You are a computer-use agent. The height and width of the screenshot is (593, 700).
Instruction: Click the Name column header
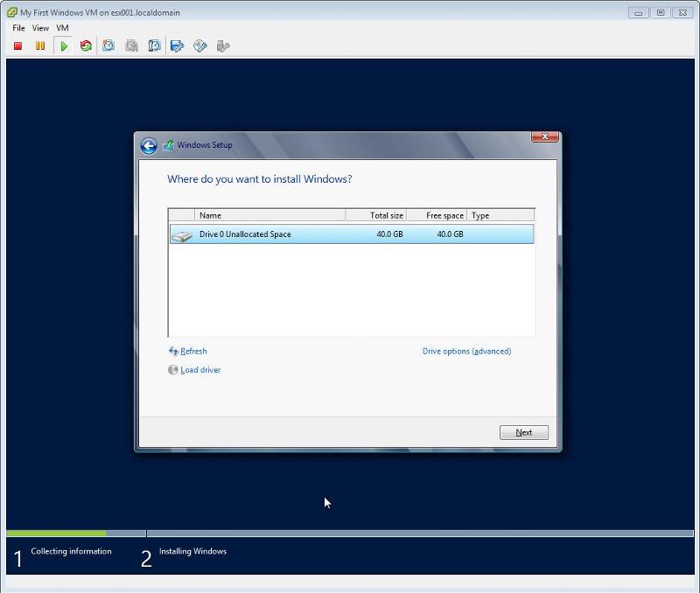pyautogui.click(x=269, y=215)
